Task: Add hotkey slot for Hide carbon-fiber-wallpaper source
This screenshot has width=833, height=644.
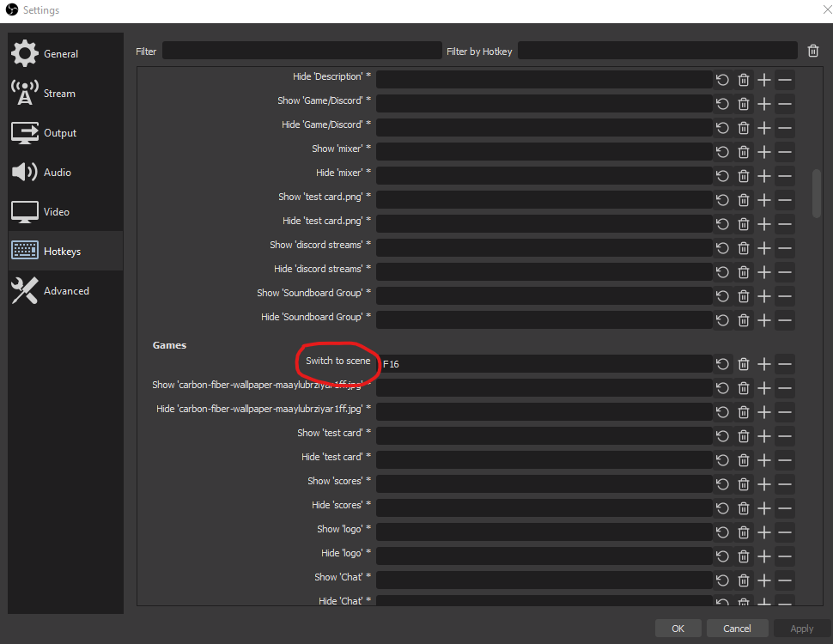Action: (x=764, y=412)
